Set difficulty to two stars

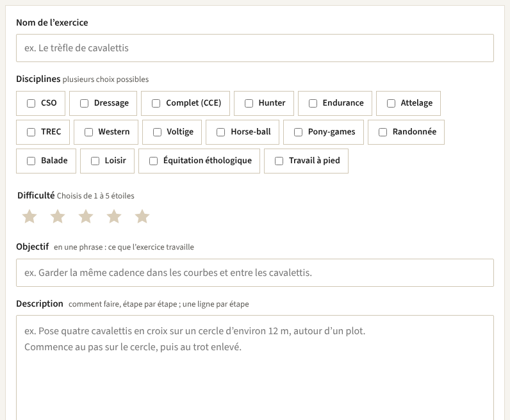point(58,216)
